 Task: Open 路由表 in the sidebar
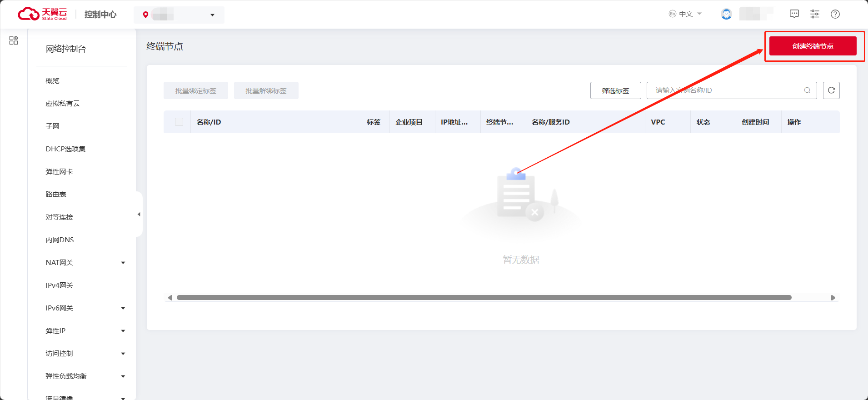pyautogui.click(x=56, y=194)
